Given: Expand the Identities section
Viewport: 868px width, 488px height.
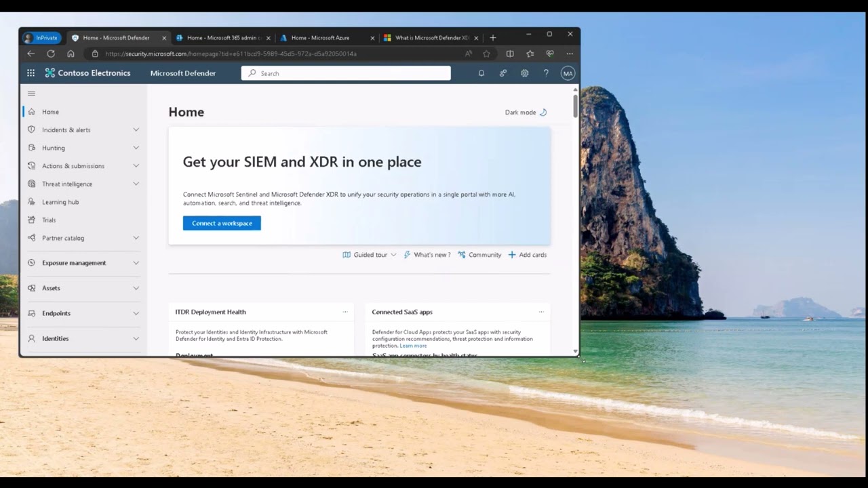Looking at the screenshot, I should (136, 338).
